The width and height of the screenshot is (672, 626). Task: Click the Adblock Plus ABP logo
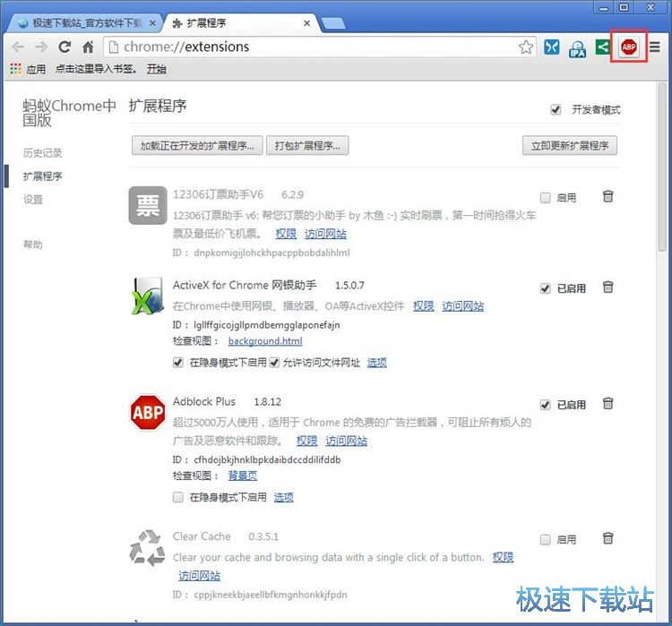(x=148, y=412)
